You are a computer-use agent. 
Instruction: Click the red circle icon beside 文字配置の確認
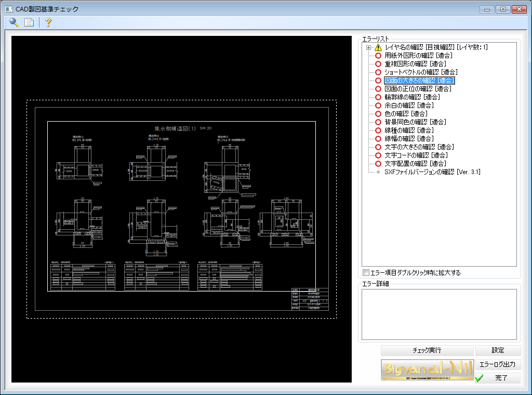coord(378,164)
